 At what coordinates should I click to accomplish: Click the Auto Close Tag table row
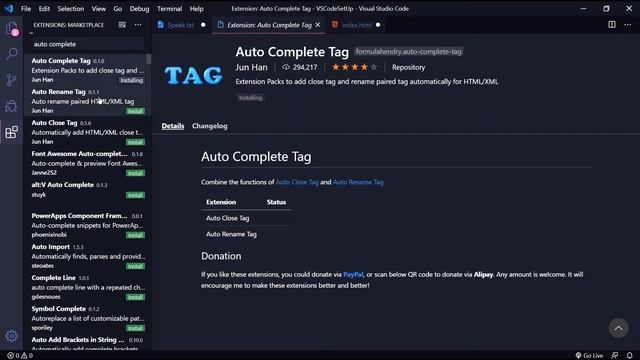coord(246,218)
